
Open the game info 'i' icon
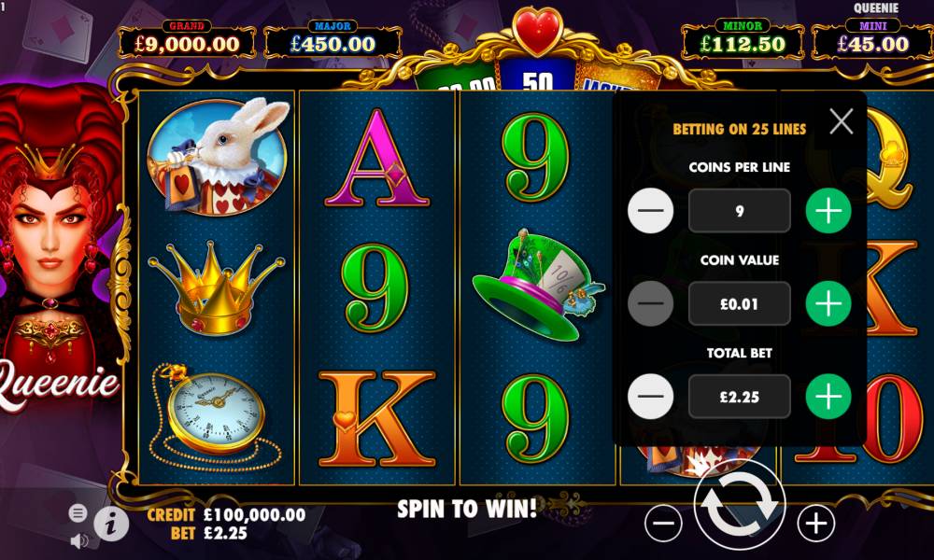tap(111, 525)
